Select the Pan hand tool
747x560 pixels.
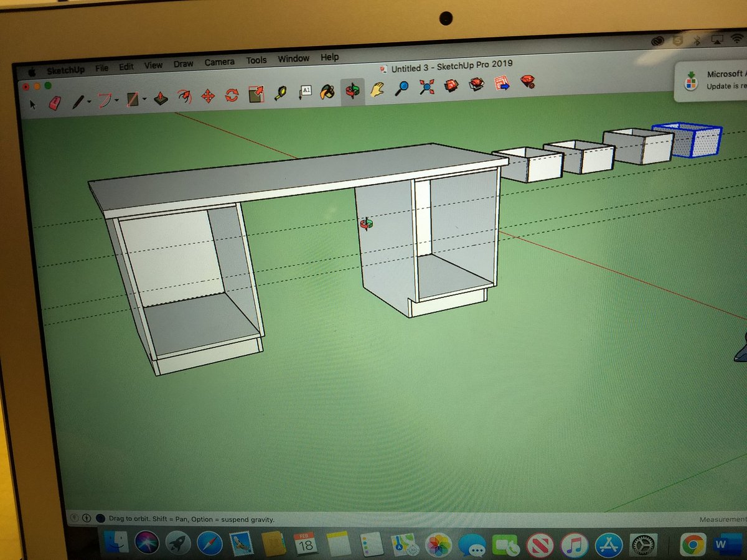pyautogui.click(x=377, y=89)
